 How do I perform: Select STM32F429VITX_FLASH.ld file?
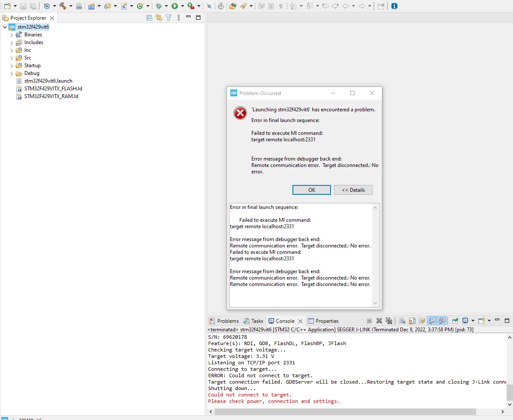pos(53,88)
